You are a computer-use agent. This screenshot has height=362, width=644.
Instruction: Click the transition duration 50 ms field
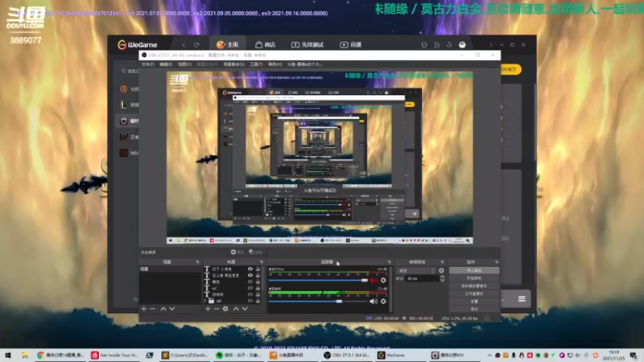(x=422, y=278)
